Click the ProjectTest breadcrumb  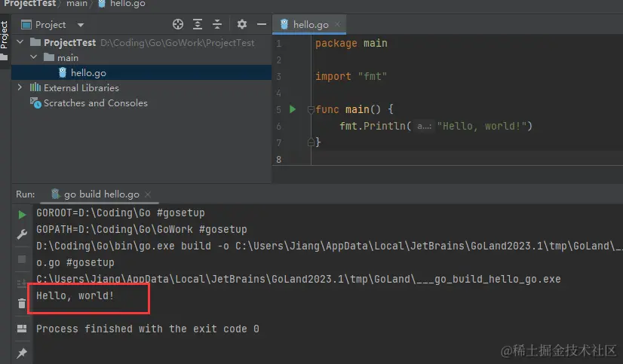click(x=30, y=4)
